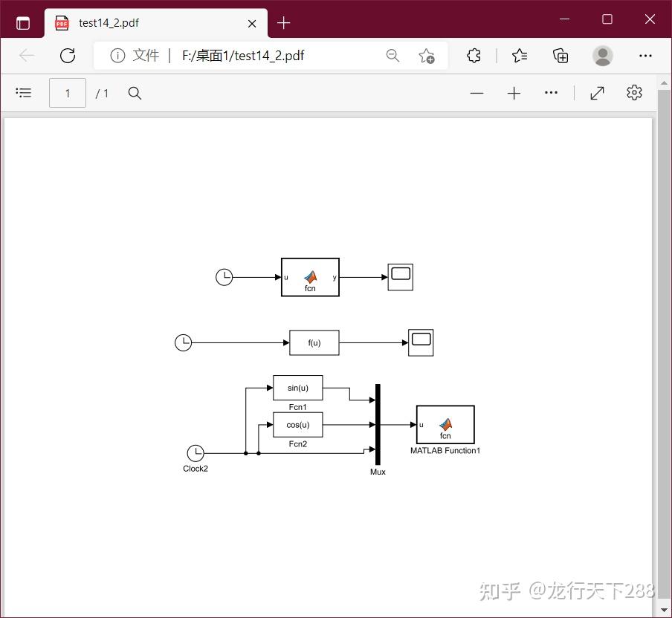Reset page zoom via the address bar magnifier
Image resolution: width=672 pixels, height=618 pixels.
pyautogui.click(x=393, y=56)
